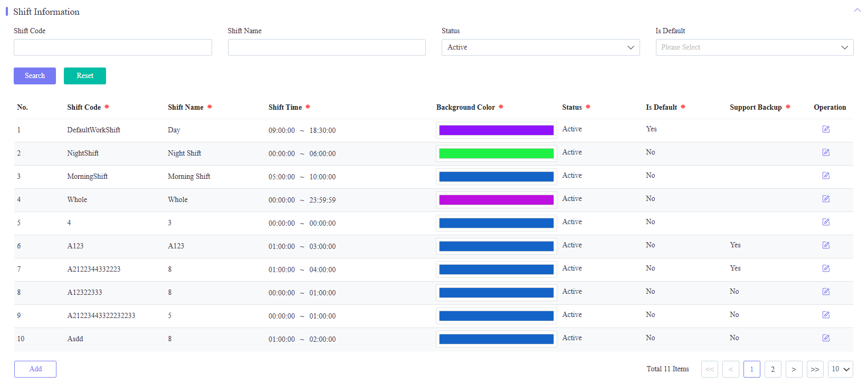Click edit icon for A123 shift
The height and width of the screenshot is (385, 868).
[x=826, y=245]
